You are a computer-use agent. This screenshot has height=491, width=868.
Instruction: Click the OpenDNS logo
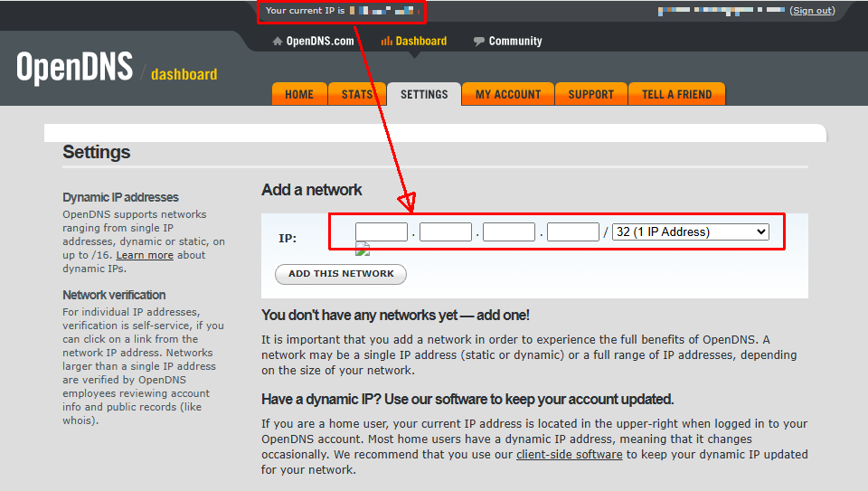click(x=75, y=68)
